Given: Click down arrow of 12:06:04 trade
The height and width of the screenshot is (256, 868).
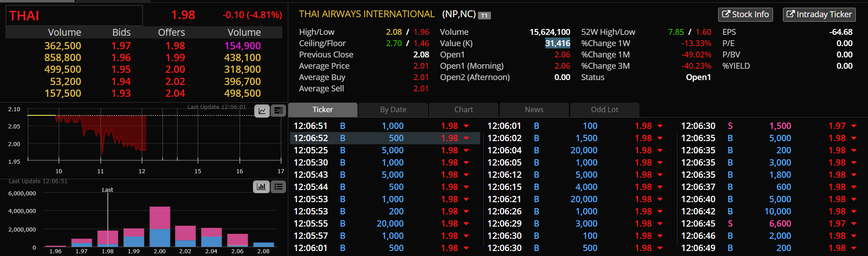Looking at the screenshot, I should [x=660, y=151].
